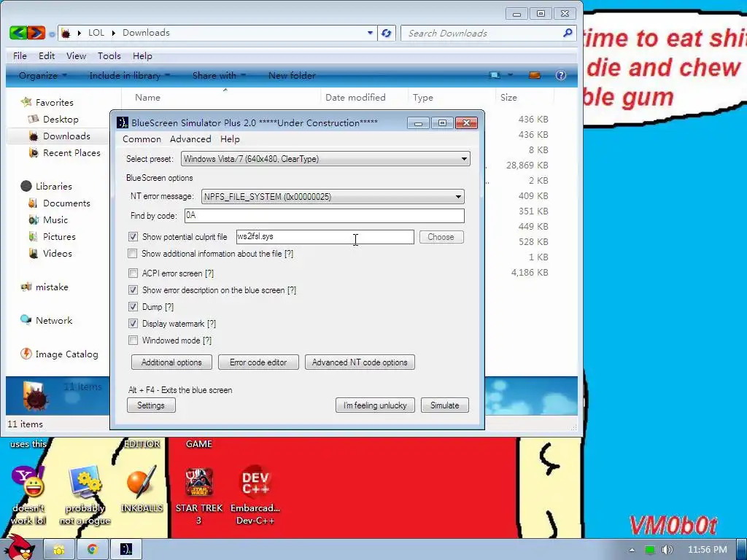Image resolution: width=747 pixels, height=560 pixels.
Task: Click the INKBALLS desktop icon
Action: [142, 491]
